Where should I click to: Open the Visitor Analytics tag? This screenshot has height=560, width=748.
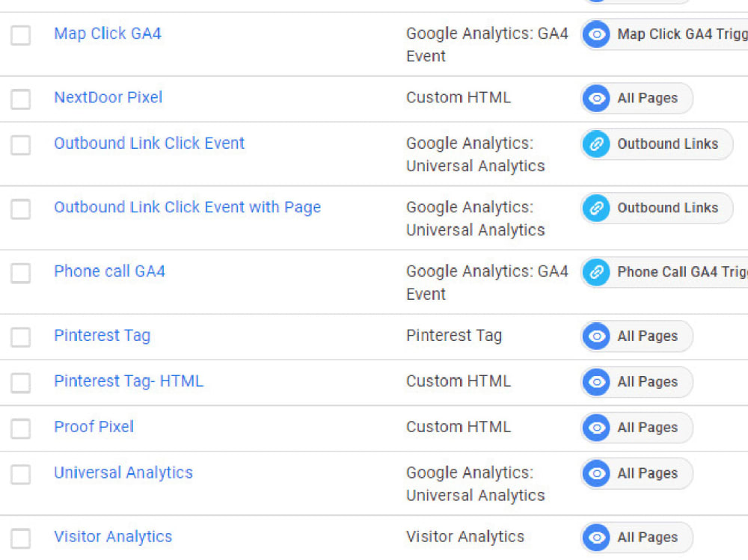(x=113, y=537)
